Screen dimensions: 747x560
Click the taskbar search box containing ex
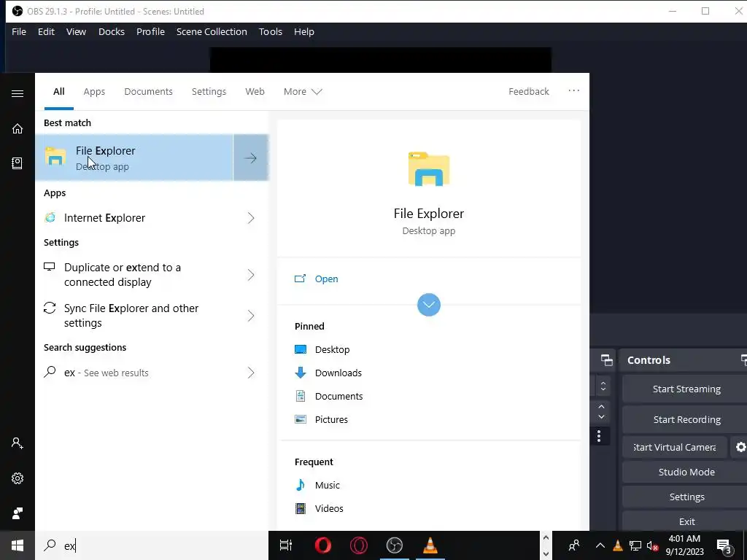152,545
